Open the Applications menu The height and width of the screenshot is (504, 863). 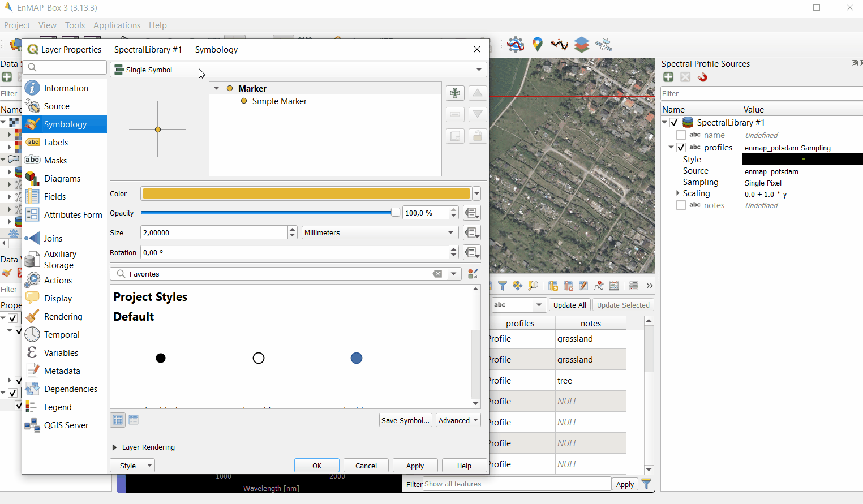(117, 25)
